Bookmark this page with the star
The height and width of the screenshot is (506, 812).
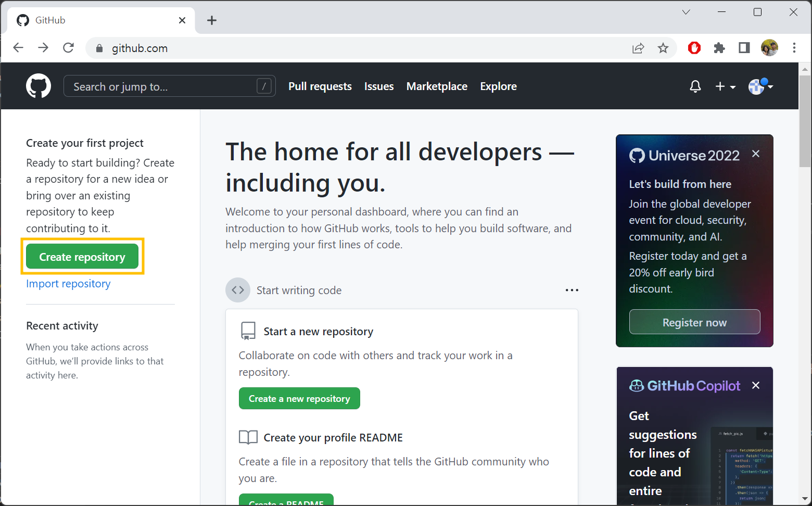pyautogui.click(x=663, y=48)
